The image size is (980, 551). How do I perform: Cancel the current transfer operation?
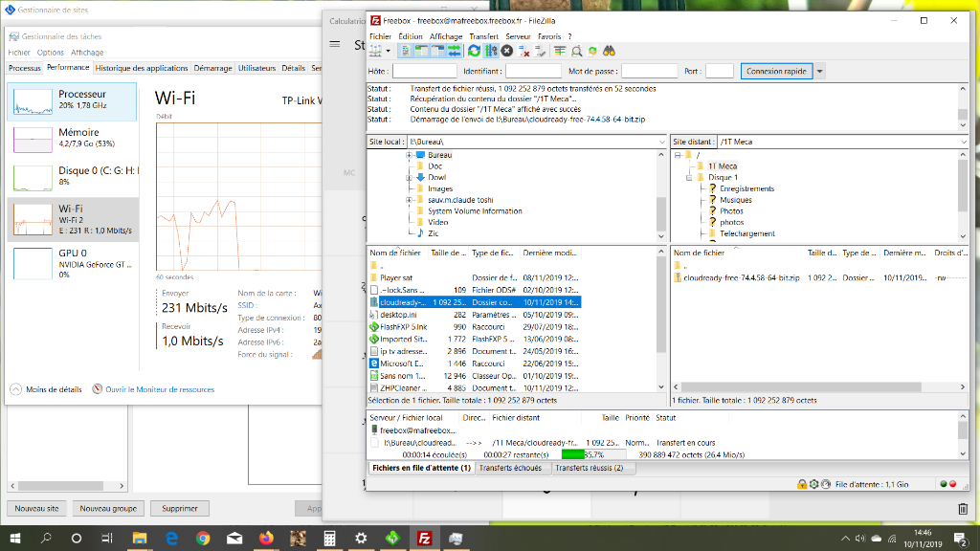[507, 51]
